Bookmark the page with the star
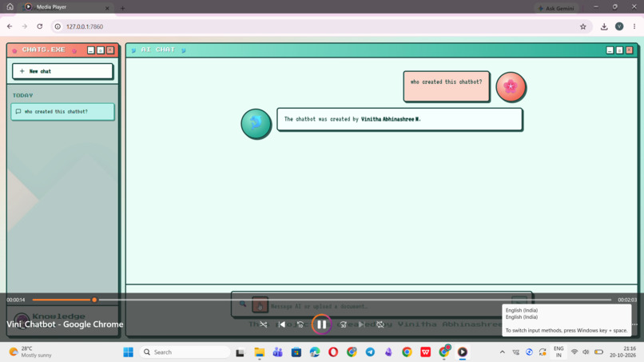Viewport: 644px width, 362px height. [582, 26]
